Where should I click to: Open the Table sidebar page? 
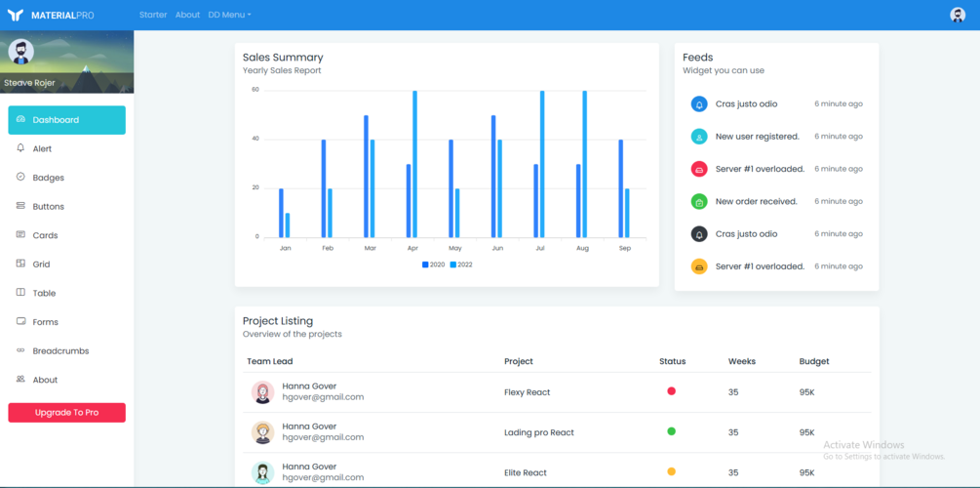pos(67,293)
